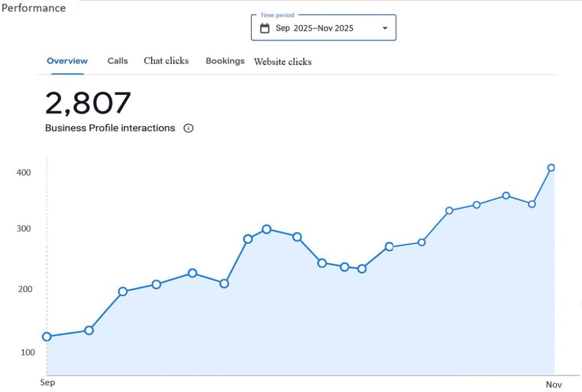Open the Sep 2025–Nov 2025 date range field
The height and width of the screenshot is (392, 582).
(x=314, y=28)
